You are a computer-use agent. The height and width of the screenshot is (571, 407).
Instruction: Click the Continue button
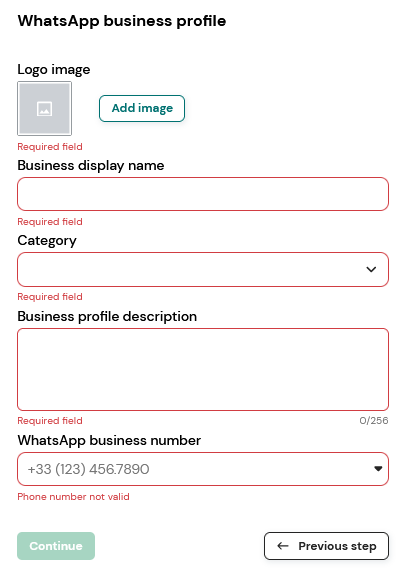56,546
